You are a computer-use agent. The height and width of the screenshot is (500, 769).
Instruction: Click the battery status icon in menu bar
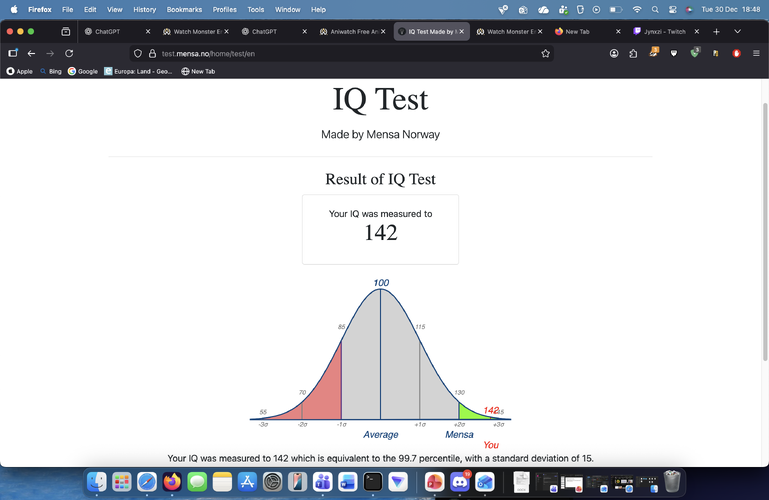point(616,9)
